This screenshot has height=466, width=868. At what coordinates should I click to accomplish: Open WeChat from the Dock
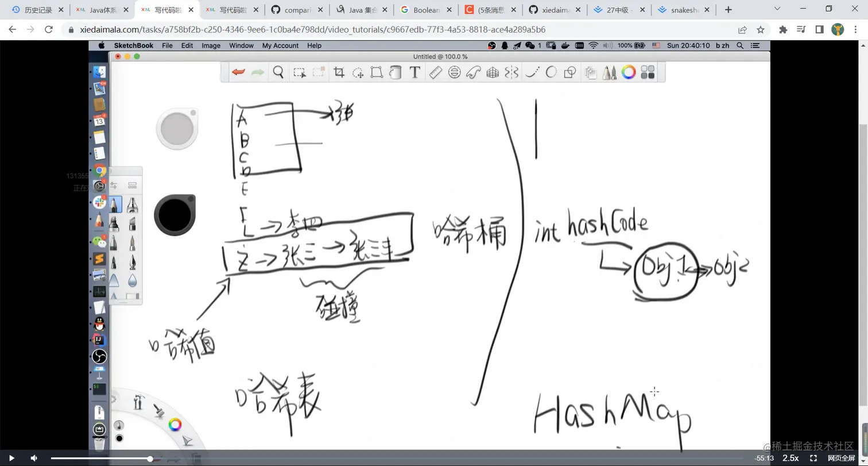tap(100, 242)
